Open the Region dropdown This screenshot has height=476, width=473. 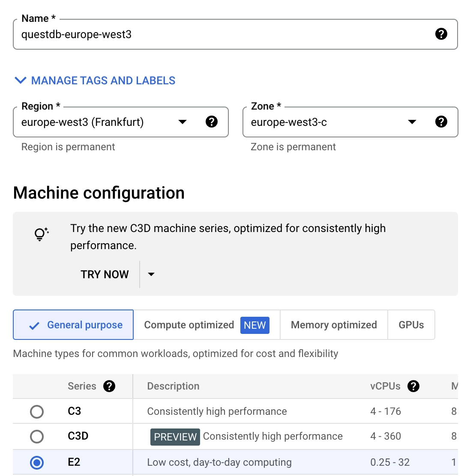pos(183,122)
